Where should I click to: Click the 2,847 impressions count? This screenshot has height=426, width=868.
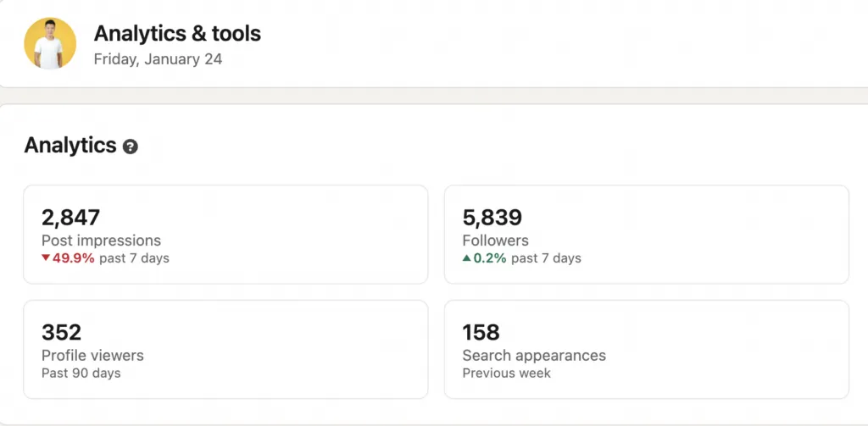(x=70, y=218)
